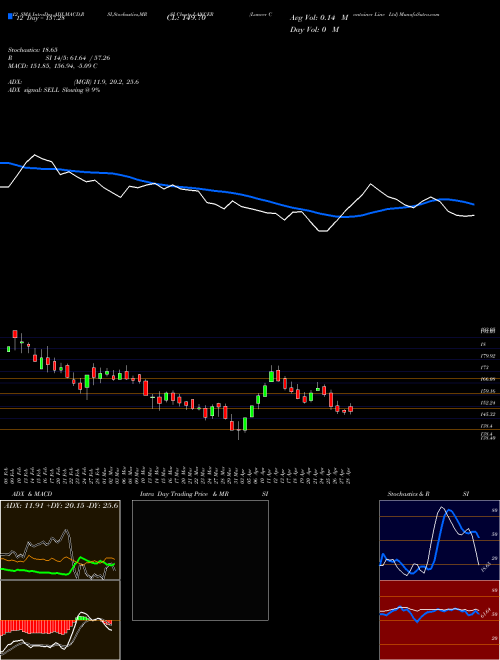Click the "Avg Vol: 0.14 M" text
The image size is (500, 660).
point(319,18)
